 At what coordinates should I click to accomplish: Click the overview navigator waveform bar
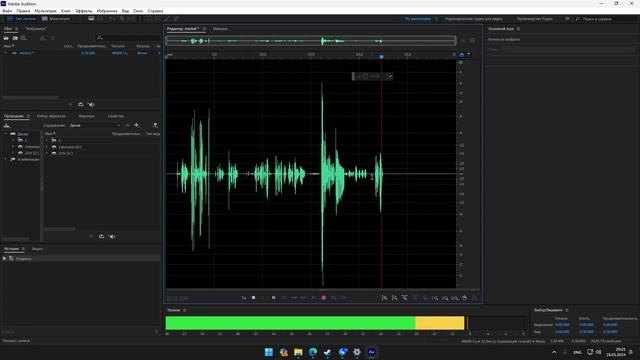[x=311, y=40]
